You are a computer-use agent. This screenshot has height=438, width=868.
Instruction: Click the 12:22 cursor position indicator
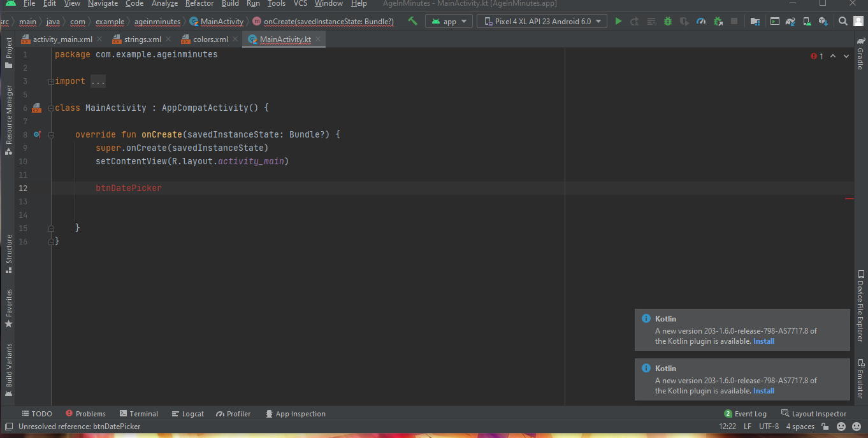pyautogui.click(x=727, y=427)
